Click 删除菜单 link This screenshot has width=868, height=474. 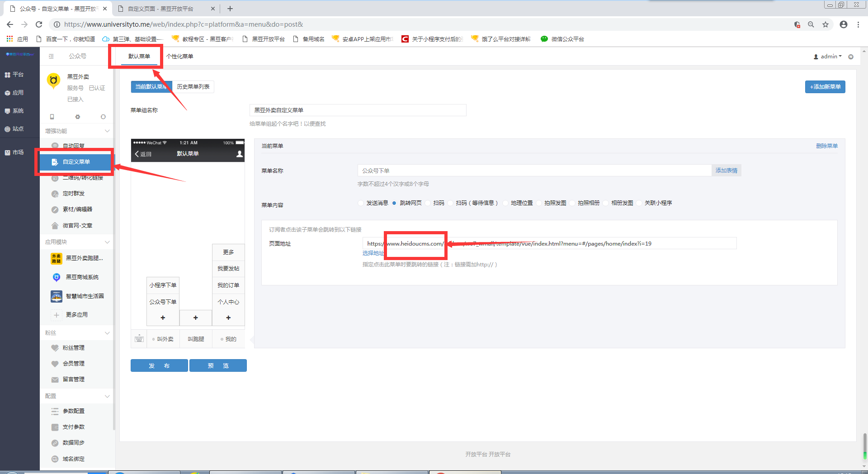pos(827,146)
